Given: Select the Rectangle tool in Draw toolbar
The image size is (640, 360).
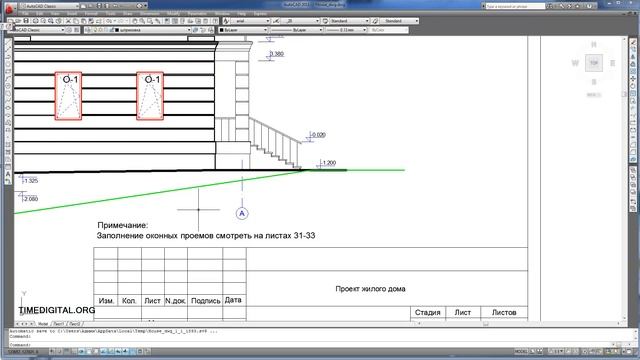Looking at the screenshot, I should (8, 71).
